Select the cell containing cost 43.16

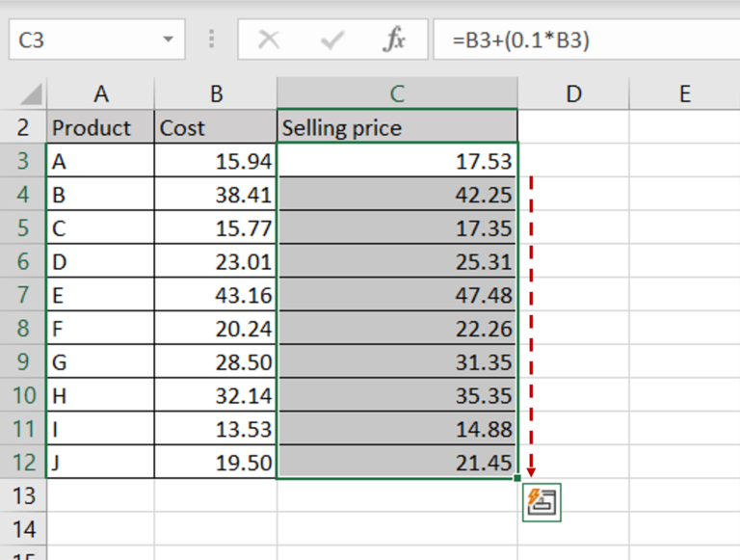point(216,294)
